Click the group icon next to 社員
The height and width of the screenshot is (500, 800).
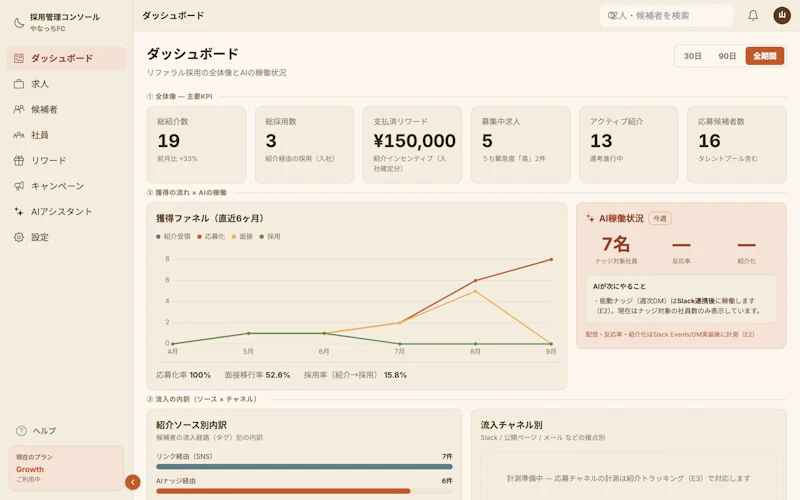click(19, 135)
